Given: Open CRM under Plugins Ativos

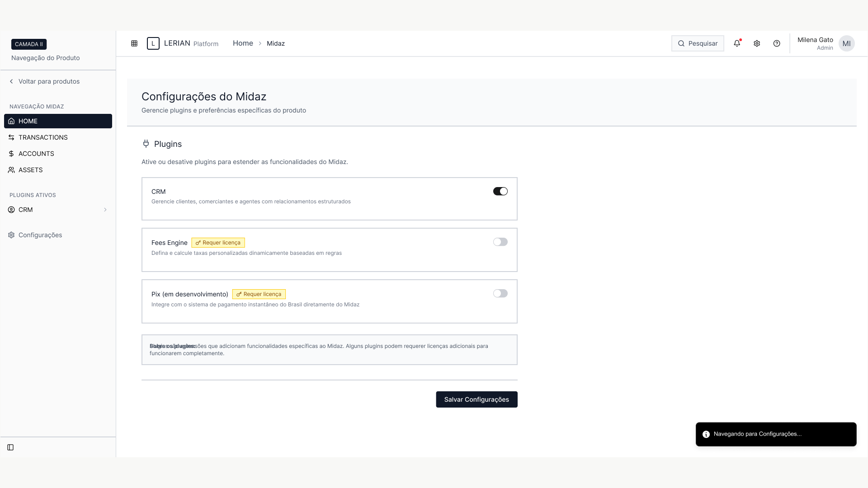Looking at the screenshot, I should point(58,210).
